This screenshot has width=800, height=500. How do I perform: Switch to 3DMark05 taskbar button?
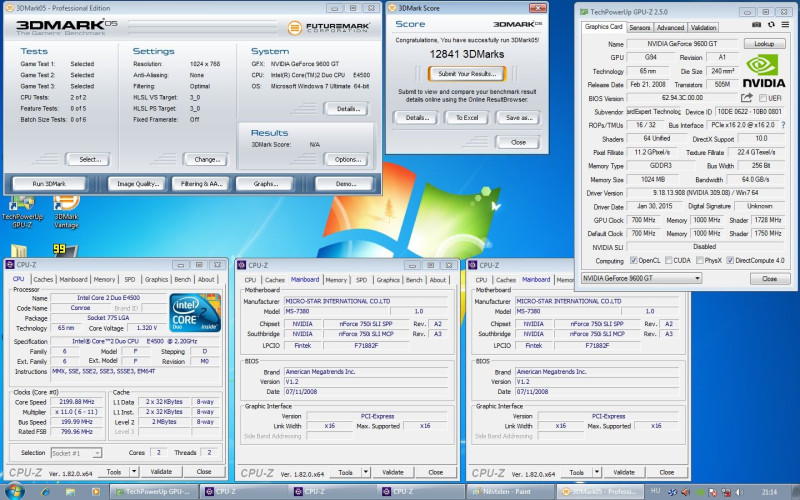click(x=601, y=492)
